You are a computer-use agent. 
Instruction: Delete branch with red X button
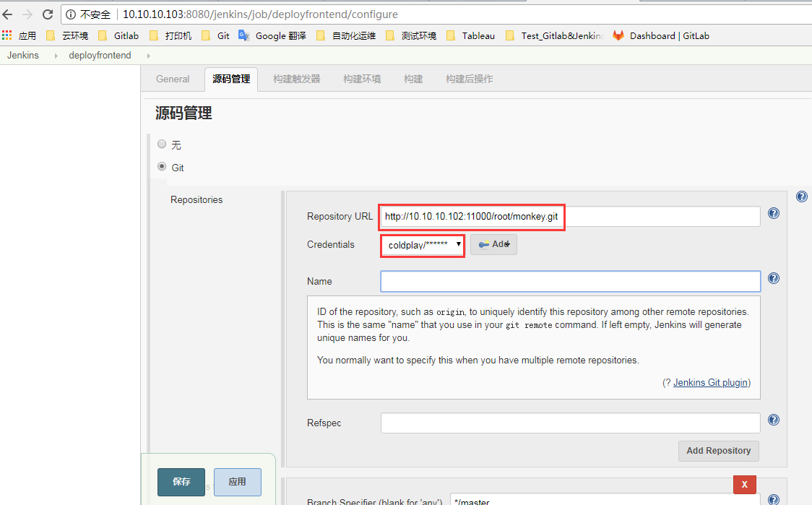(745, 484)
